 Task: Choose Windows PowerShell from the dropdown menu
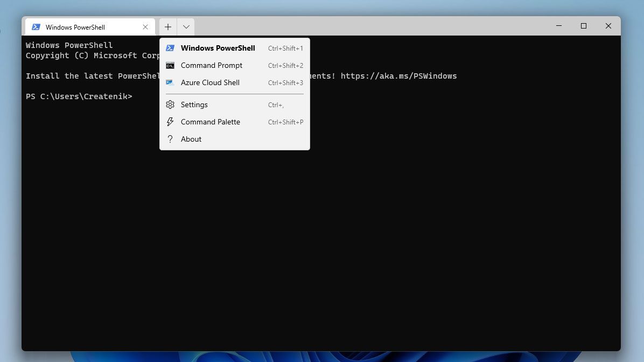(235, 48)
